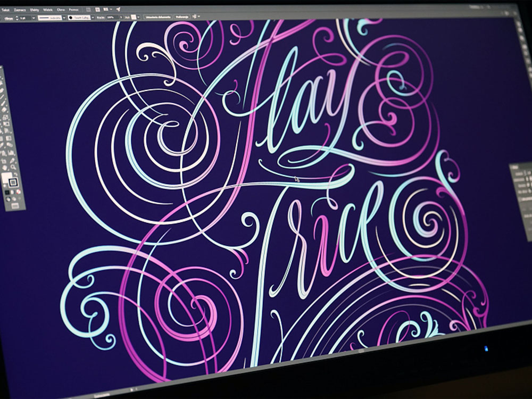Click the Adobe Stock icon in menu bar
The width and height of the screenshot is (532, 399).
pos(97,10)
